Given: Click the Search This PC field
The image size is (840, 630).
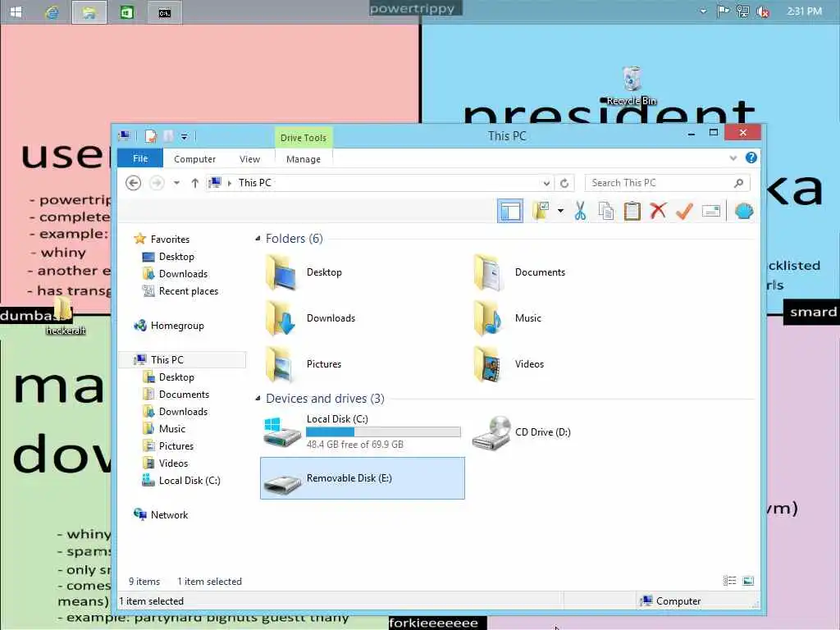Looking at the screenshot, I should (x=668, y=183).
